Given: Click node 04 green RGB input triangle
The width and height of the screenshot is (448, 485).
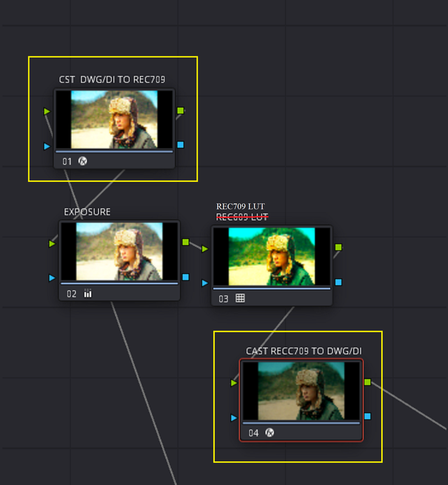Looking at the screenshot, I should (234, 383).
